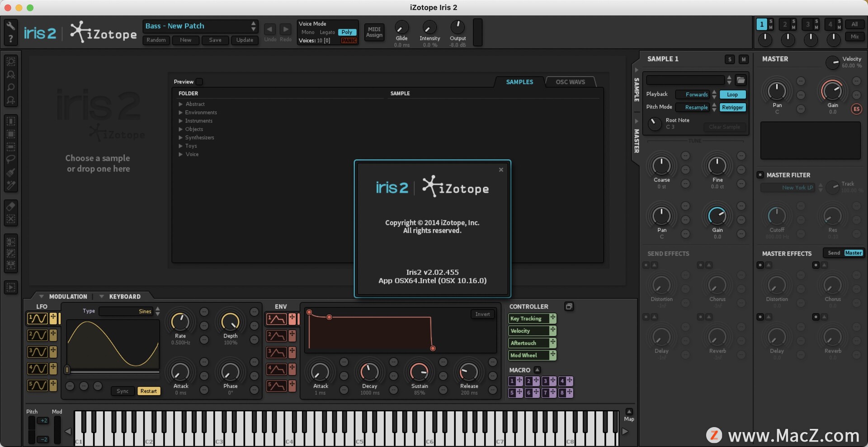Click the New patch button
The height and width of the screenshot is (447, 868).
186,40
